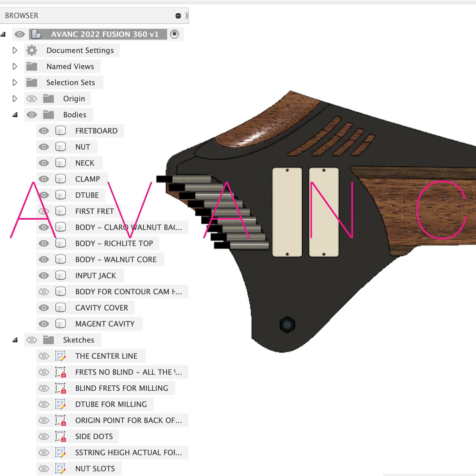Select the SIDE DOTS sketch
The height and width of the screenshot is (476, 476).
pos(94,436)
